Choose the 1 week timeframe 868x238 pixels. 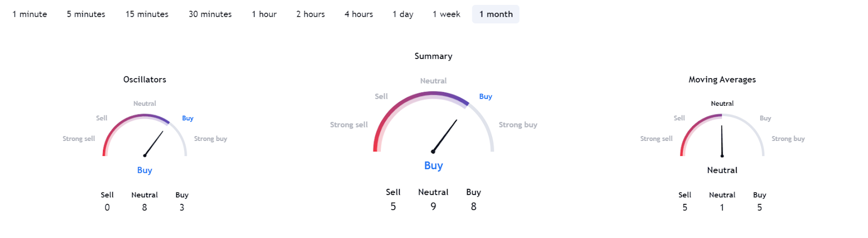446,14
